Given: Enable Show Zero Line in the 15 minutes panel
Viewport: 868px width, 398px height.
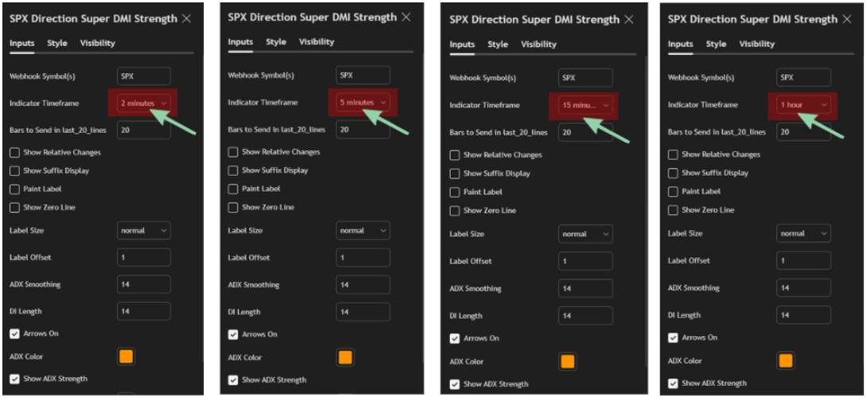Looking at the screenshot, I should coord(455,211).
